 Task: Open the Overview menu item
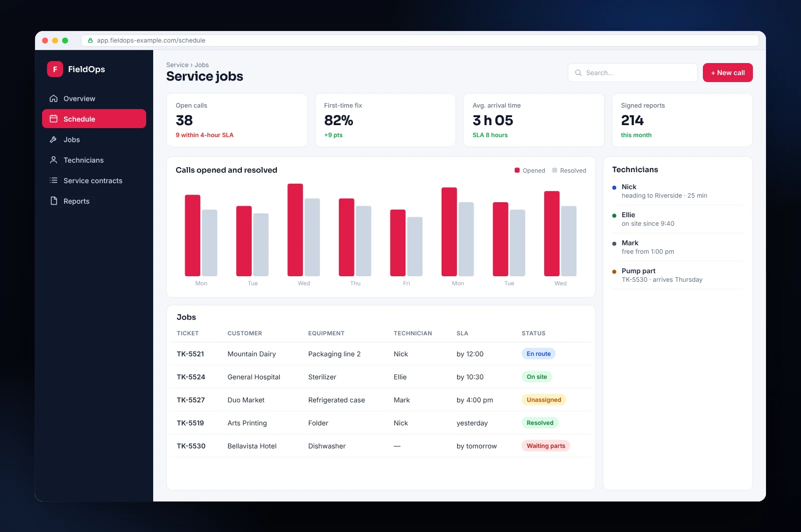coord(94,99)
